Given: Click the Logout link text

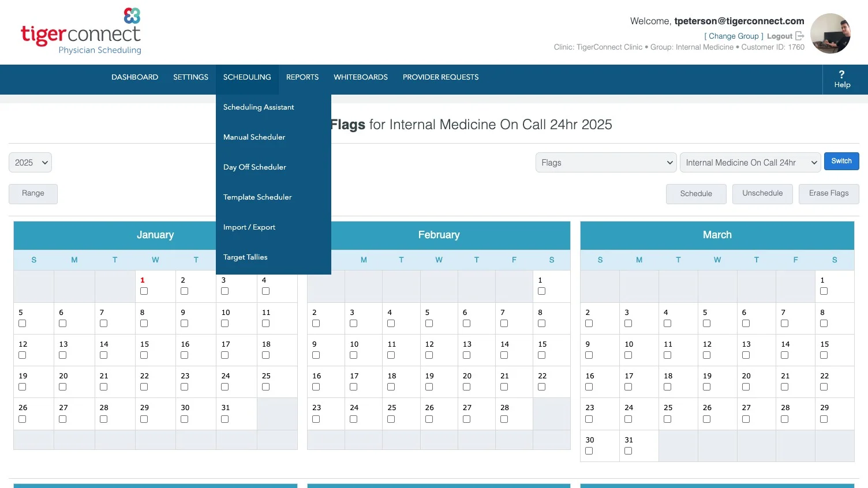Looking at the screenshot, I should click(x=780, y=36).
